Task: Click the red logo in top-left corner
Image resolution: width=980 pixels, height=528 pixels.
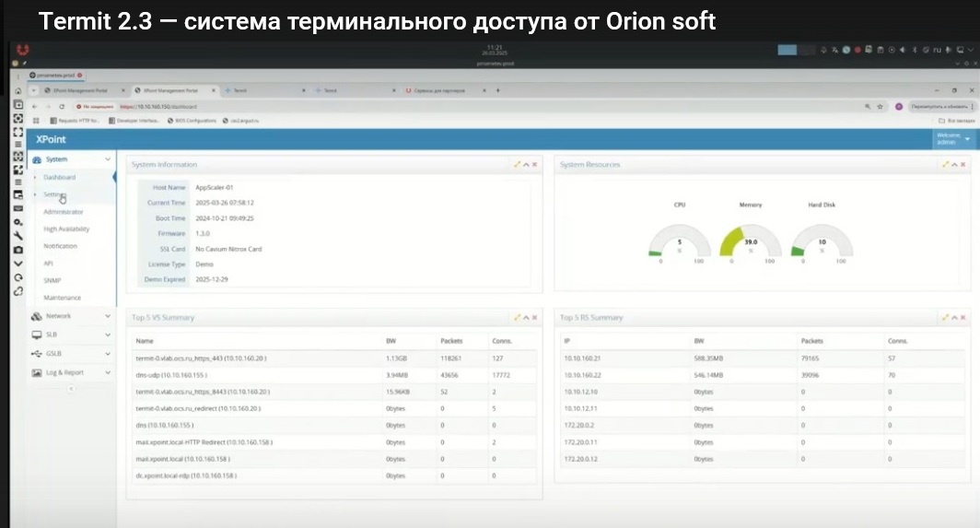Action: (22, 50)
